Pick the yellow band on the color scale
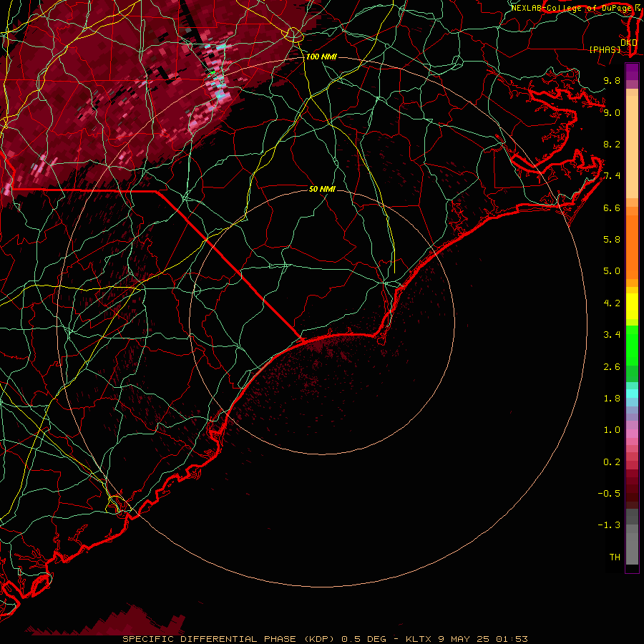 click(x=632, y=306)
